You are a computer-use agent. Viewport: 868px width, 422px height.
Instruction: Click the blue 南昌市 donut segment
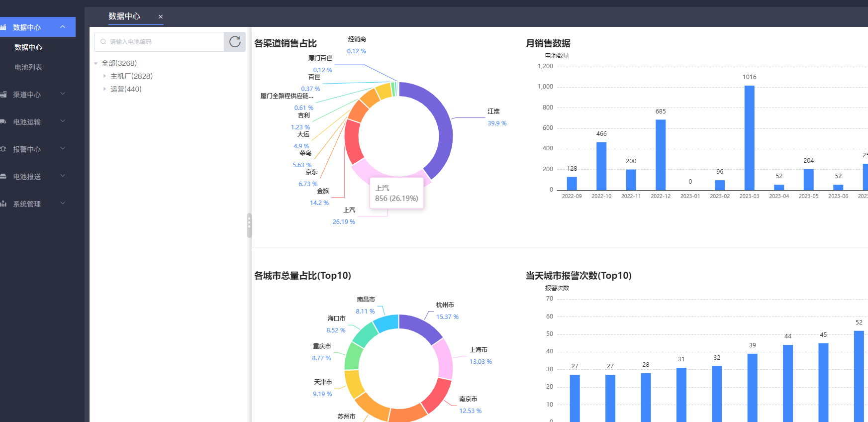[386, 322]
